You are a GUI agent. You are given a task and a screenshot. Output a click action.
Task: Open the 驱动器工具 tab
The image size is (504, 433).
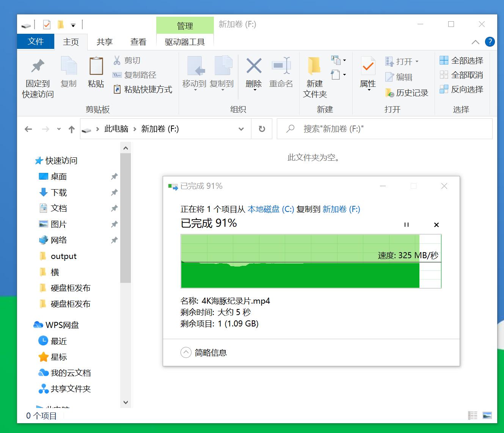click(185, 42)
